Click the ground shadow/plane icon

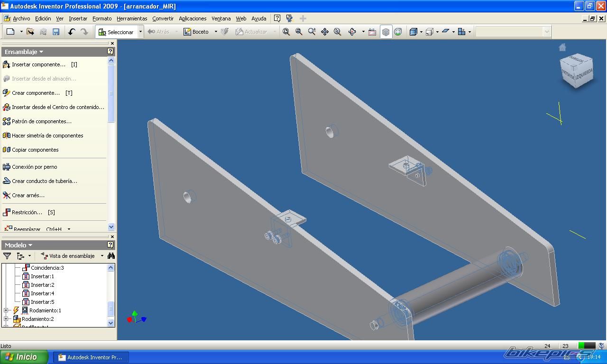pyautogui.click(x=445, y=32)
